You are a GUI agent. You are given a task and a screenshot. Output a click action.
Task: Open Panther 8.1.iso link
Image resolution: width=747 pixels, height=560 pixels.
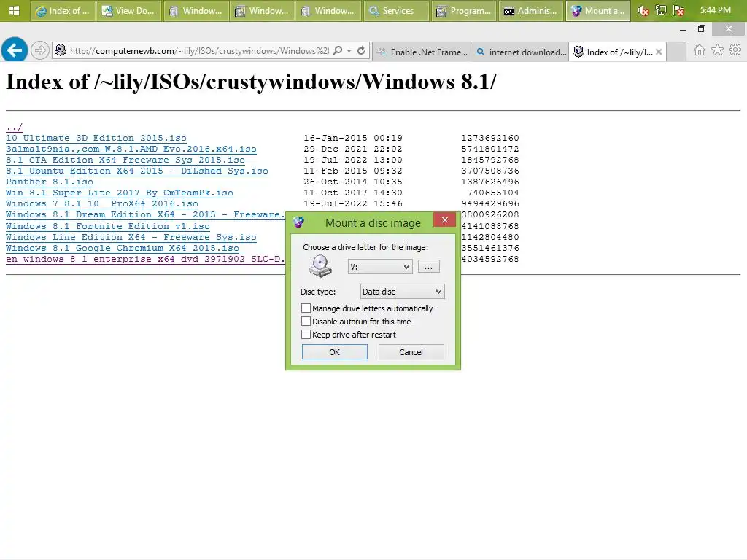click(x=50, y=182)
